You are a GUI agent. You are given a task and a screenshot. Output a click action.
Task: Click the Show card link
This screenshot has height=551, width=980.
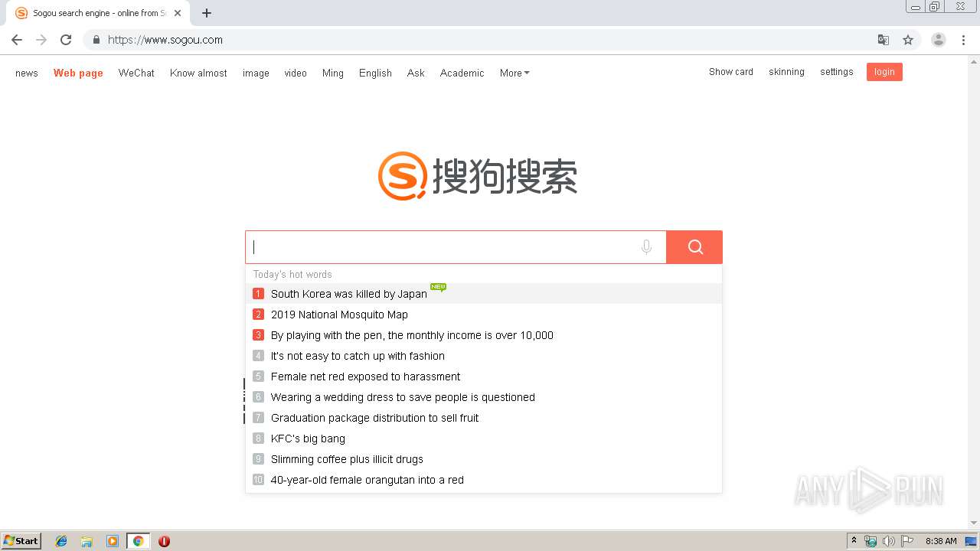click(731, 72)
